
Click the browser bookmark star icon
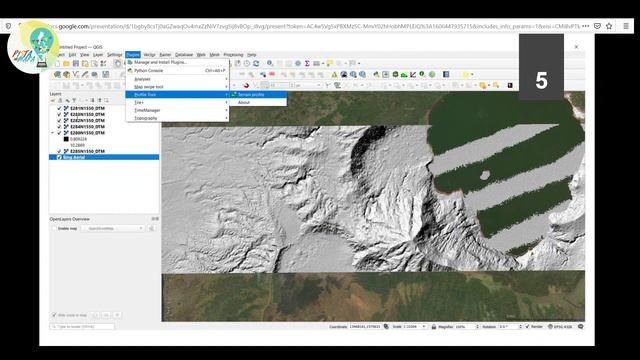click(x=609, y=26)
